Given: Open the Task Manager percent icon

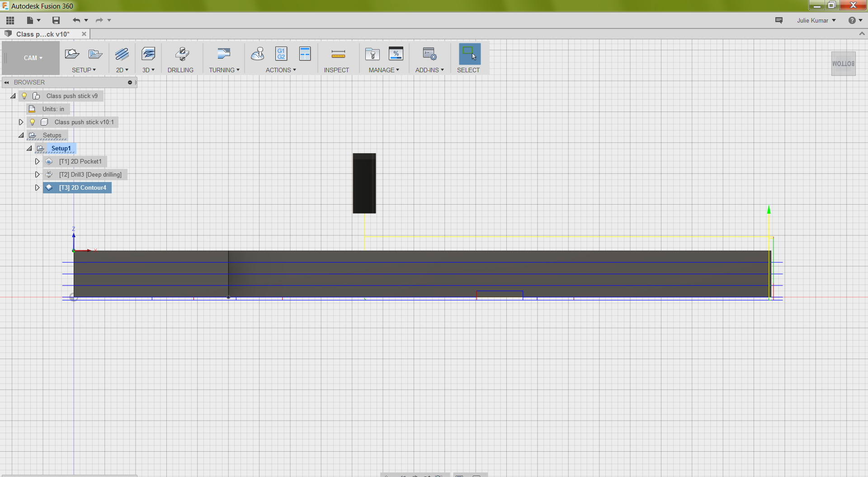Looking at the screenshot, I should coord(396,54).
